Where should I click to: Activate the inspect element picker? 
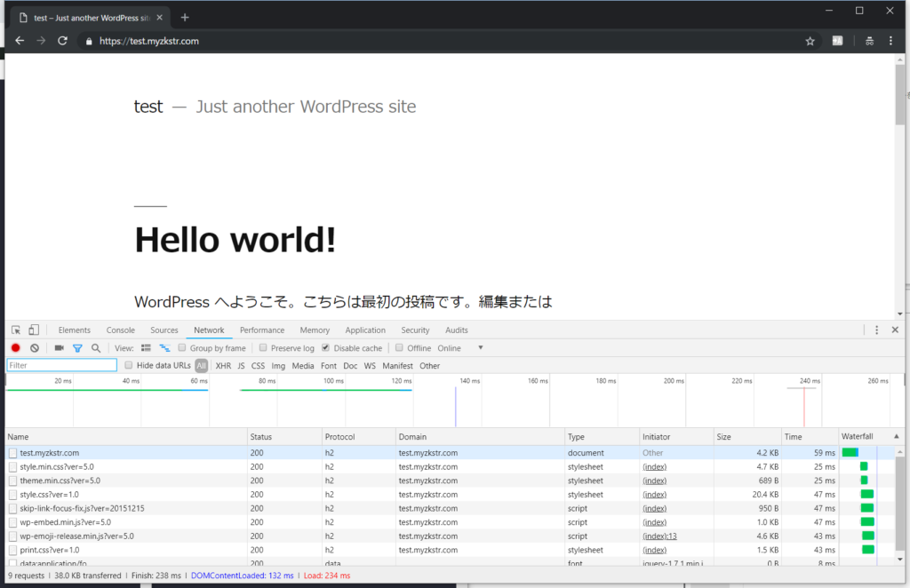tap(16, 330)
